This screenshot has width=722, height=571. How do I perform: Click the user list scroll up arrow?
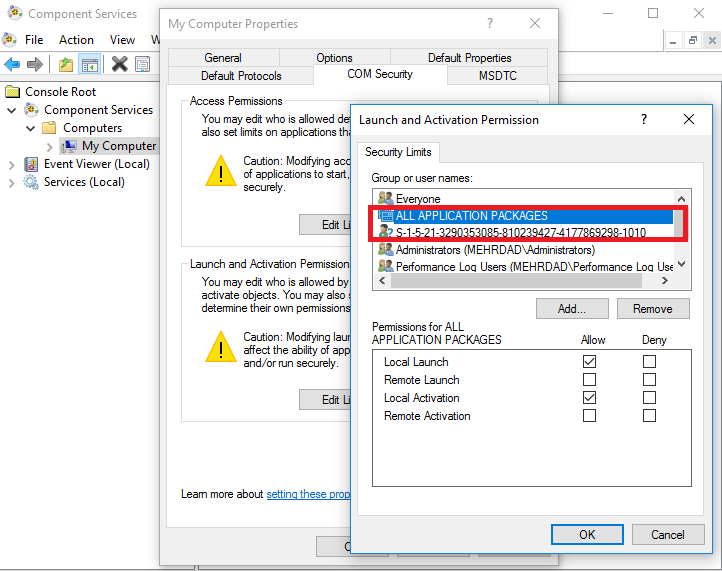[x=681, y=199]
